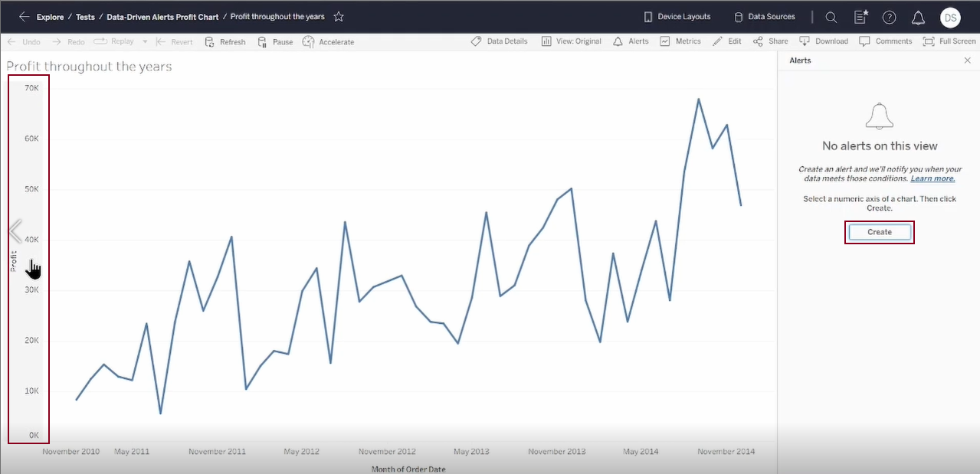The width and height of the screenshot is (980, 474).
Task: Open the search magnifier icon
Action: pyautogui.click(x=831, y=17)
